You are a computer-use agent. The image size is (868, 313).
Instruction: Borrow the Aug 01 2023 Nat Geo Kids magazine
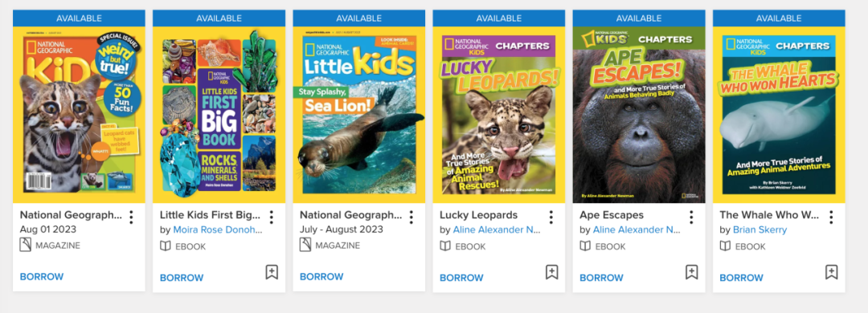[x=42, y=277]
